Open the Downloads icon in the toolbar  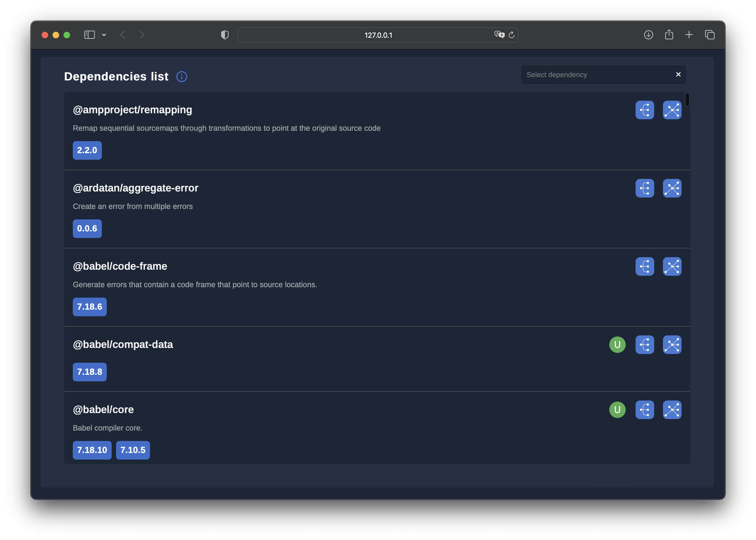click(x=648, y=34)
